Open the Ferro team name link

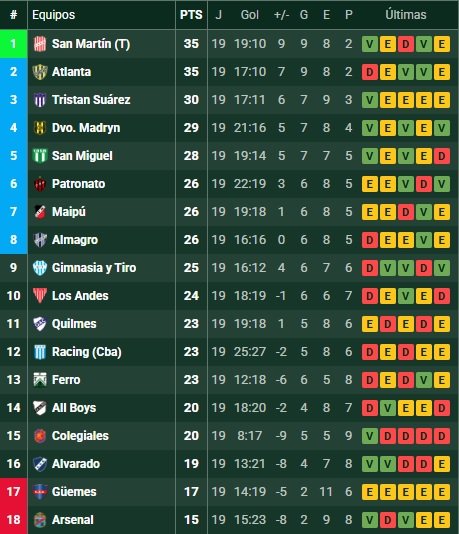click(x=66, y=380)
